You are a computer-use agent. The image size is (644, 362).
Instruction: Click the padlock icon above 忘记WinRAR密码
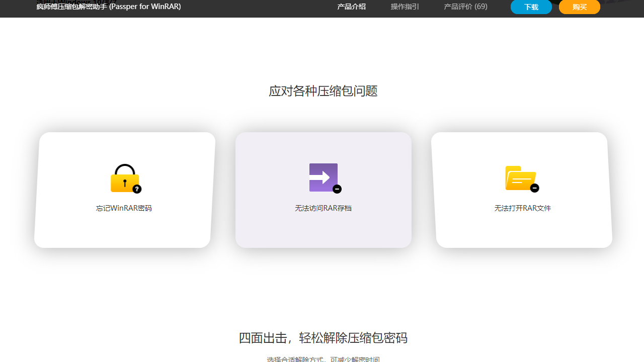click(x=124, y=178)
